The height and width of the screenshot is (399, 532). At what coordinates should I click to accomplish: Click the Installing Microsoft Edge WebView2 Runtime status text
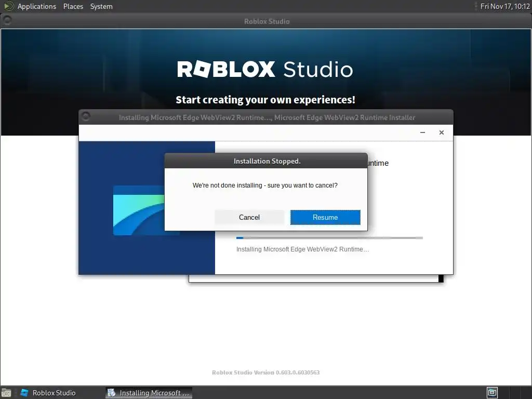(x=303, y=249)
